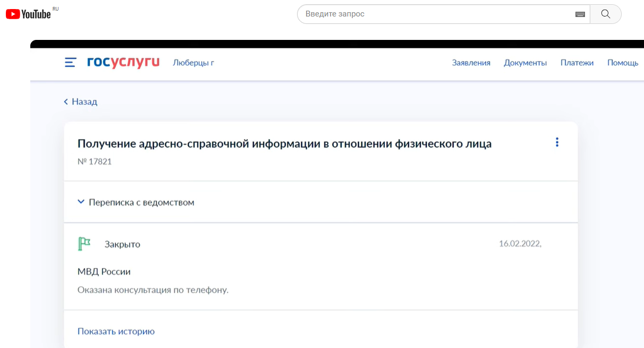Open the Платежи page
The height and width of the screenshot is (348, 644).
(x=577, y=63)
